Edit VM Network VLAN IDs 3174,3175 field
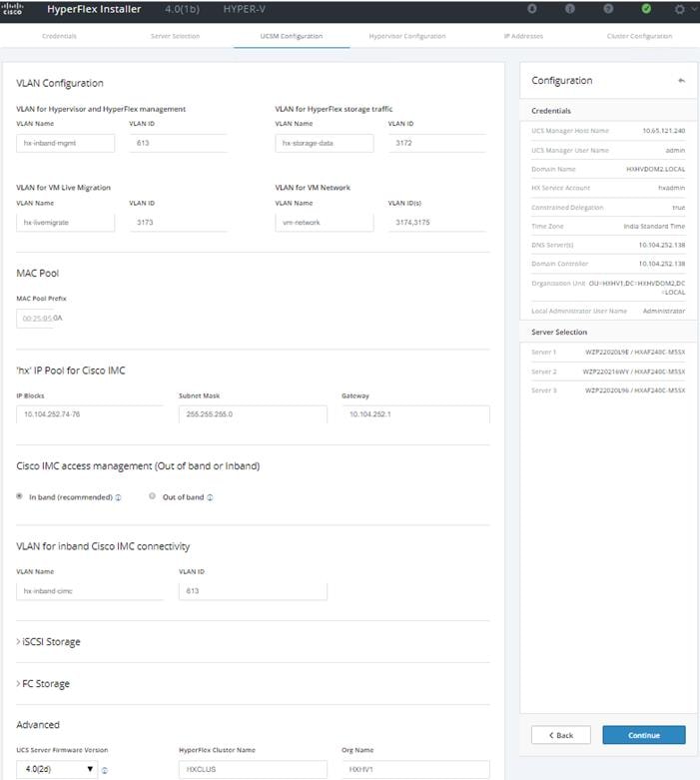This screenshot has height=780, width=700. coord(436,223)
